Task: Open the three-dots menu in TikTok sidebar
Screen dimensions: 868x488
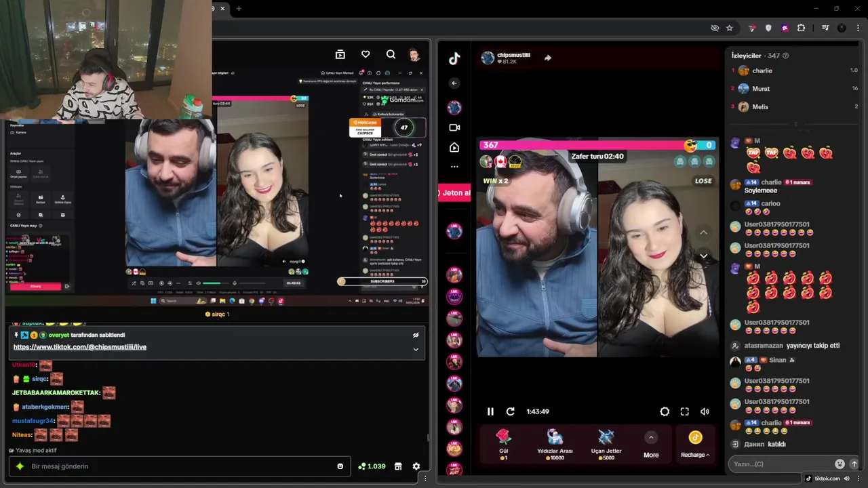Action: pyautogui.click(x=454, y=166)
